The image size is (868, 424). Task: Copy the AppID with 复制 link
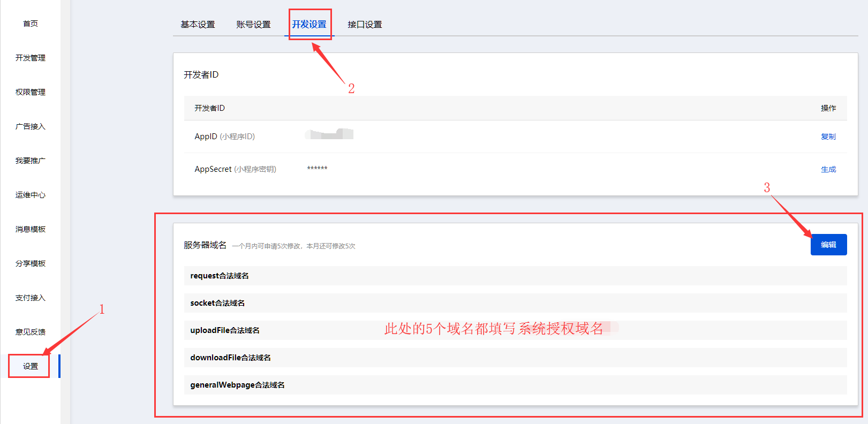[828, 137]
